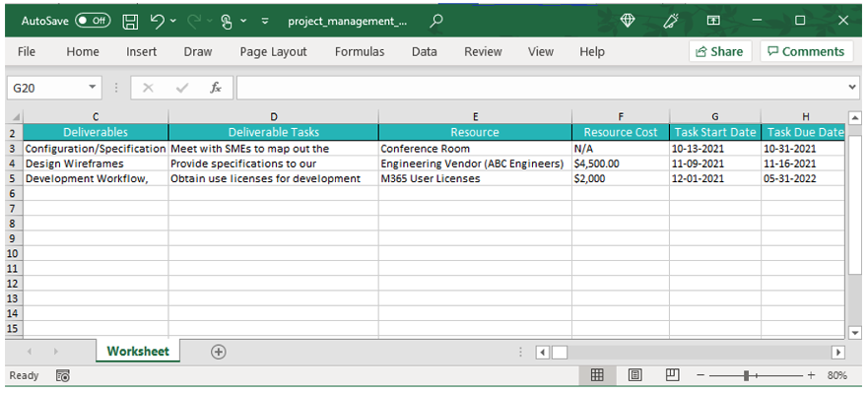The width and height of the screenshot is (868, 393).
Task: Click the diamond premium icon
Action: pyautogui.click(x=628, y=21)
